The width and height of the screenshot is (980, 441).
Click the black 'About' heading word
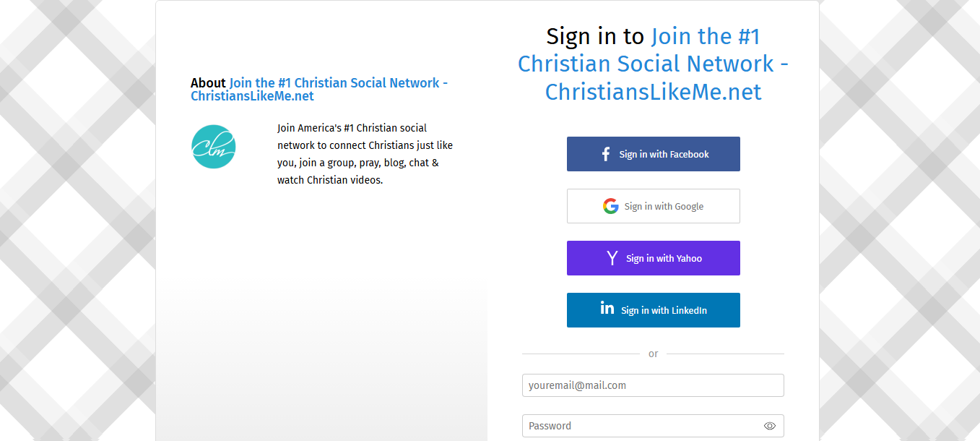pyautogui.click(x=208, y=83)
